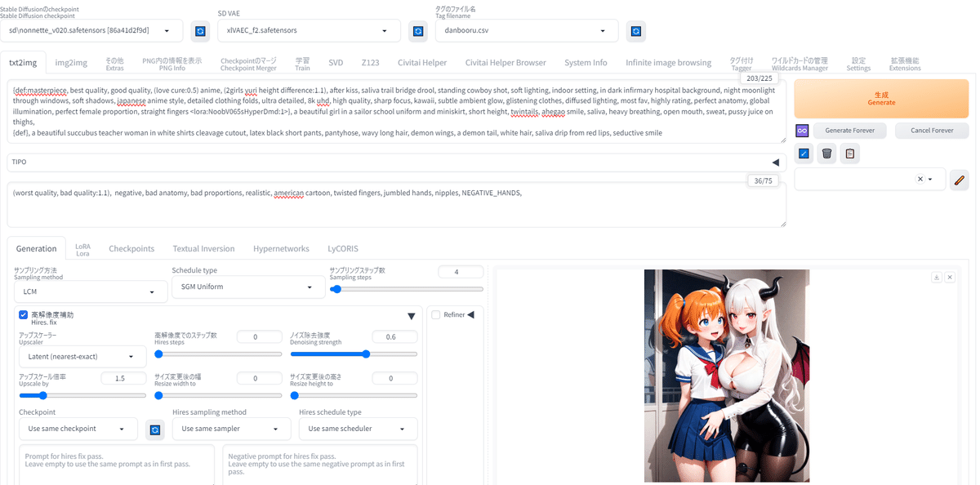Screen dimensions: 980x485
Task: Click the blue arrow icon to read generation parameters
Action: pos(803,153)
